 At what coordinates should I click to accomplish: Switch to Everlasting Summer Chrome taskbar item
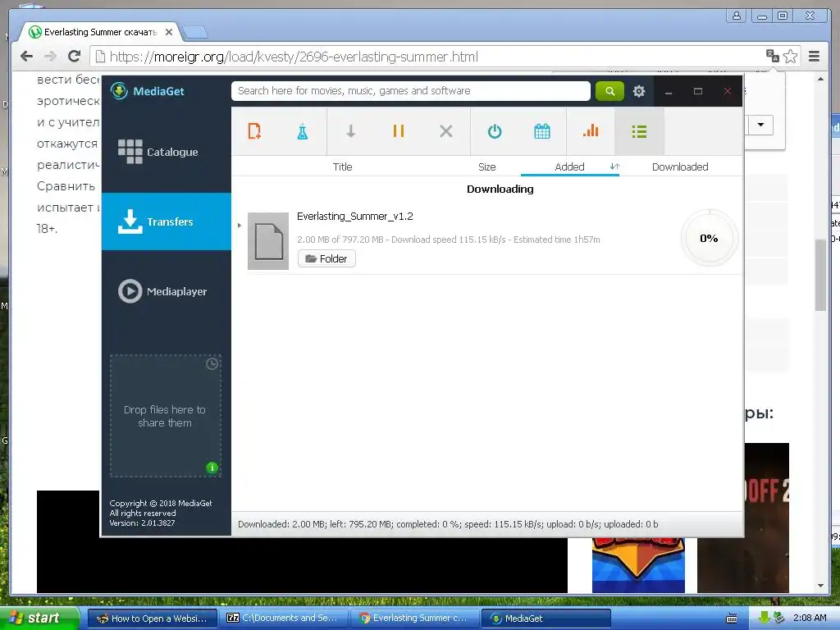click(414, 619)
